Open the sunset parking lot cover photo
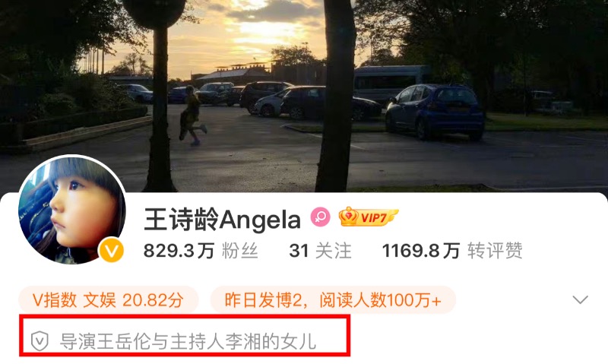This screenshot has width=608, height=364. pos(304,96)
